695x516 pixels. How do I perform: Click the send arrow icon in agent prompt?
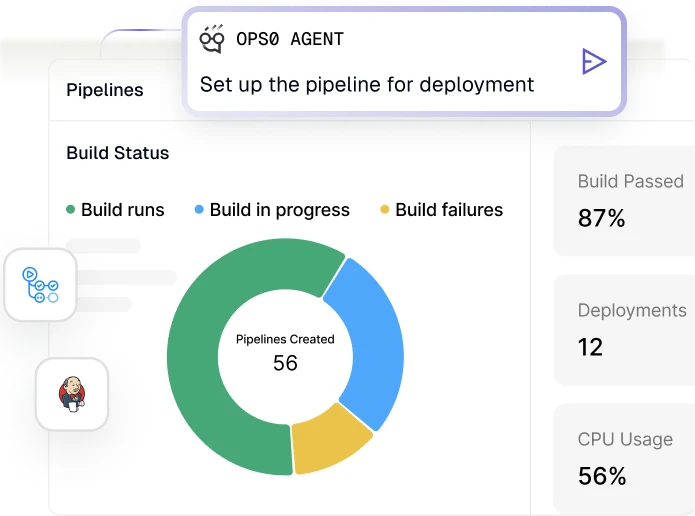(x=593, y=62)
